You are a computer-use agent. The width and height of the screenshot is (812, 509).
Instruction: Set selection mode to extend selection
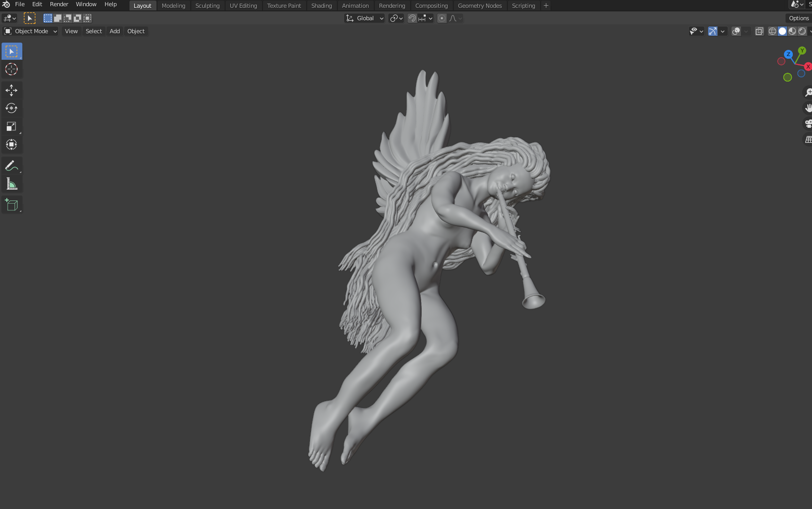[x=58, y=18]
